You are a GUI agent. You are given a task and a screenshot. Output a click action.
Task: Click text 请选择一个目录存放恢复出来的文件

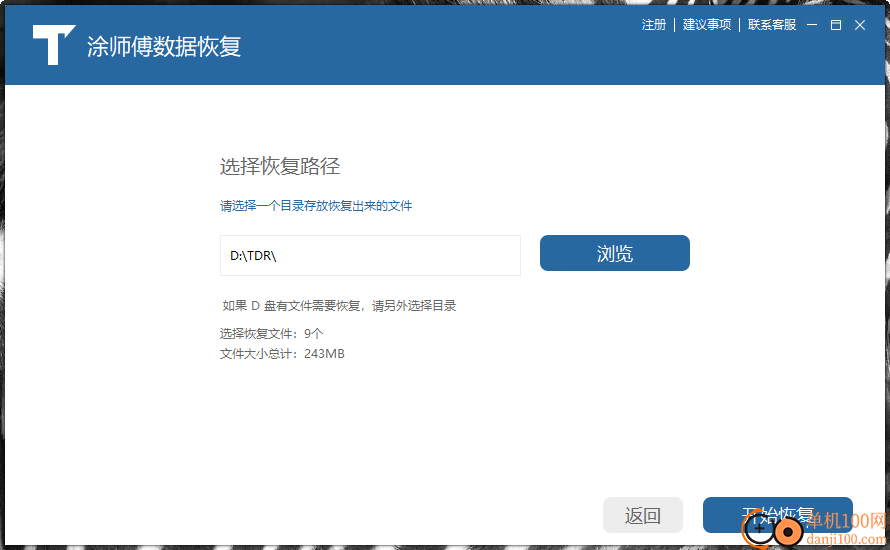pos(316,205)
